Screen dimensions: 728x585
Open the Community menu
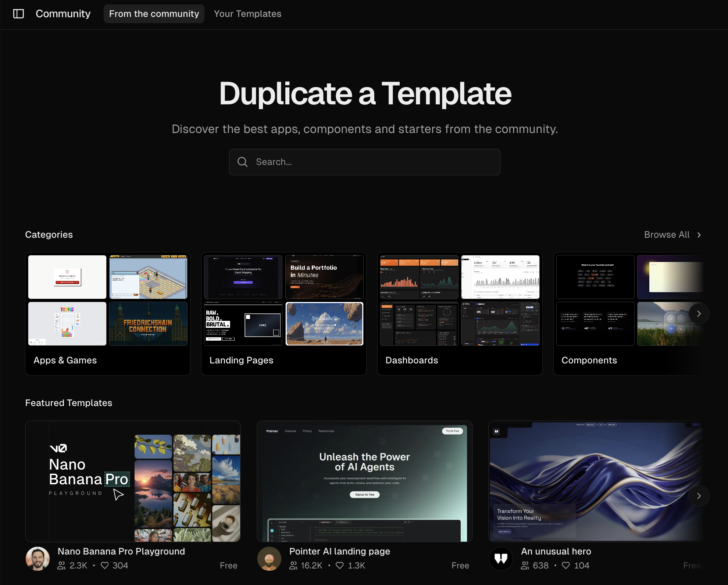(63, 14)
